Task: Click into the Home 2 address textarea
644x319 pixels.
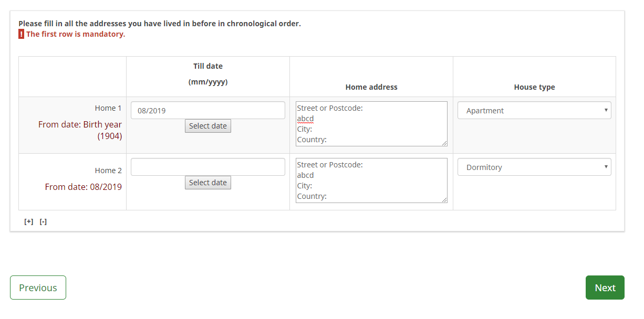Action: 371,180
